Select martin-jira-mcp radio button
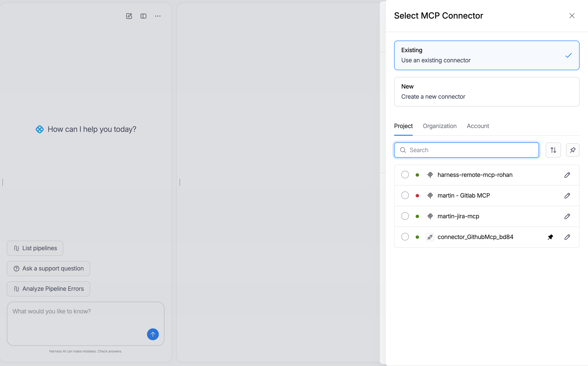The image size is (588, 366). [405, 216]
